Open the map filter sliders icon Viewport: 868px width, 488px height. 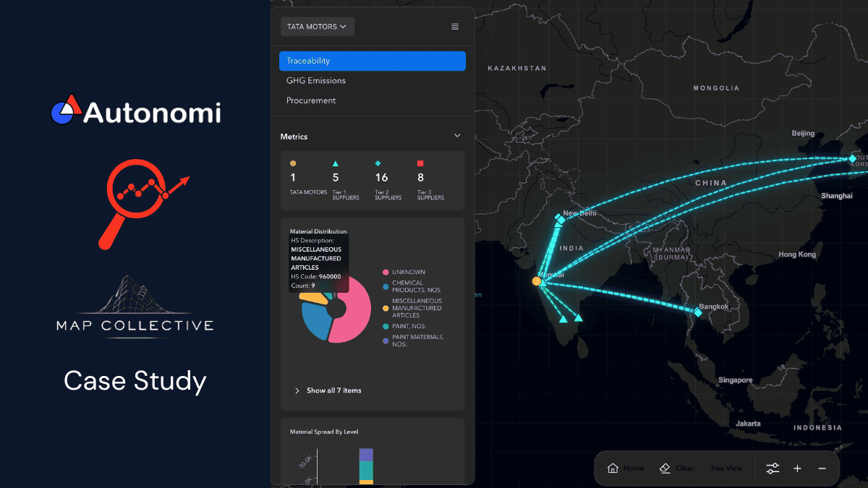[x=773, y=468]
